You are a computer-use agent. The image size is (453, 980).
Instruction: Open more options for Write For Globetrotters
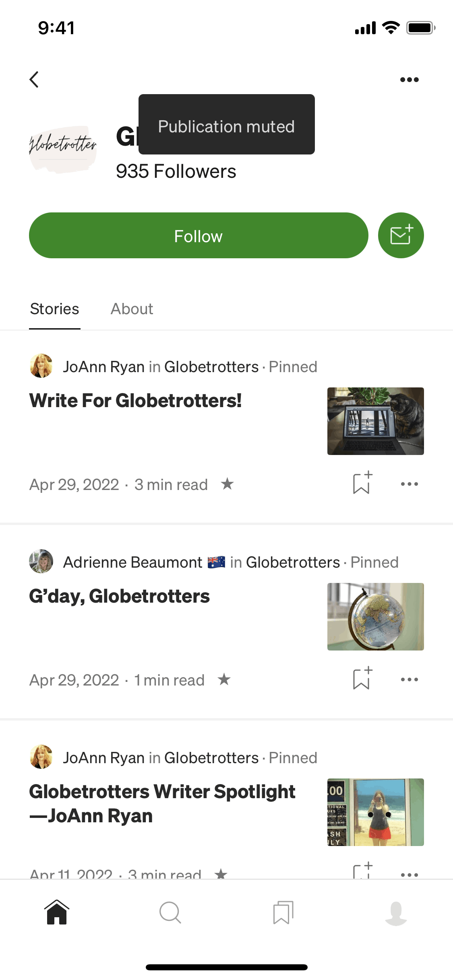tap(409, 484)
